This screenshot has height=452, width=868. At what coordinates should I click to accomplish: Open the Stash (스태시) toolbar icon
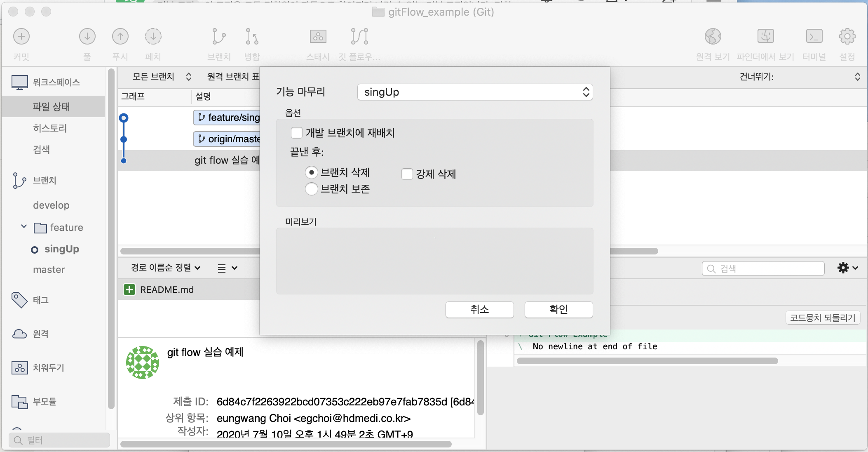click(x=318, y=37)
